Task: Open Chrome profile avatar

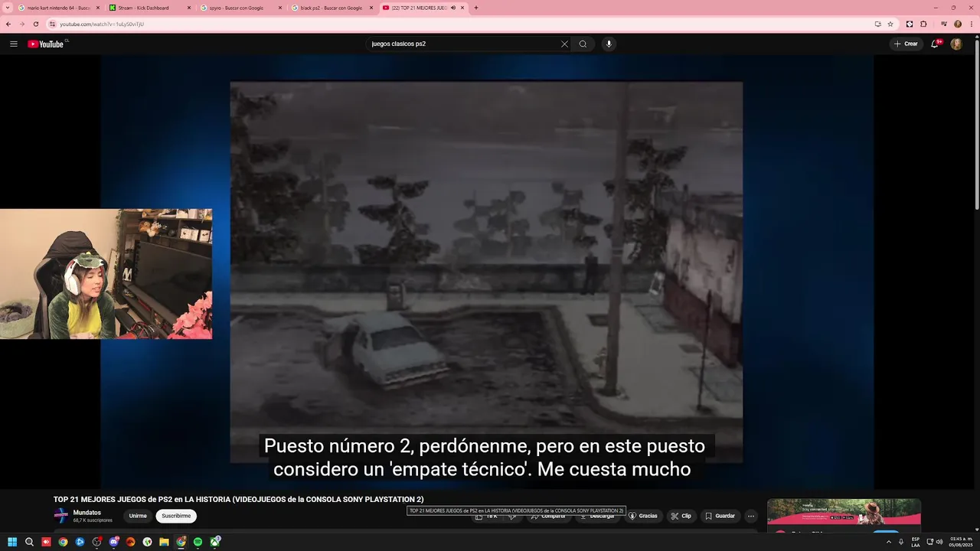Action: pyautogui.click(x=958, y=24)
